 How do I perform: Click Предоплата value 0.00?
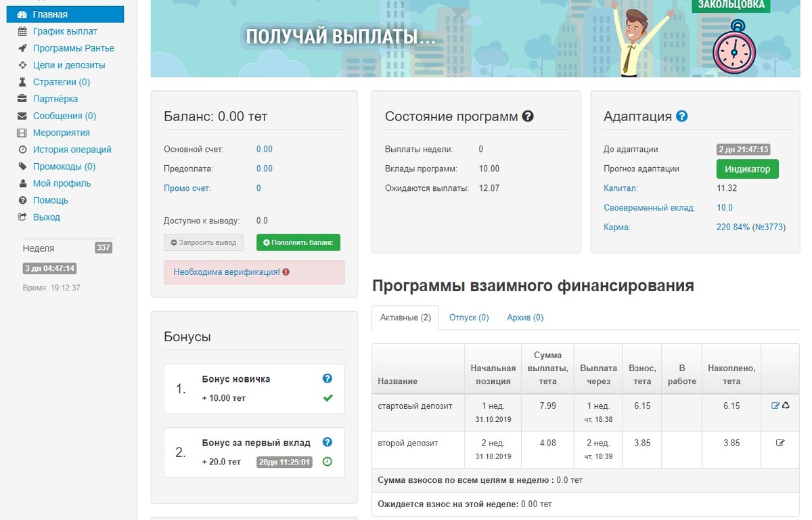pyautogui.click(x=265, y=169)
